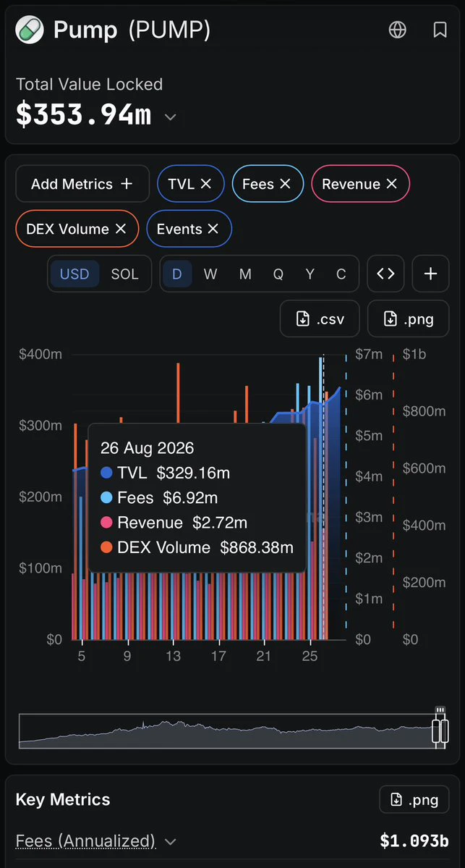Click the Pump pill logo icon
This screenshot has height=868, width=465.
[x=30, y=30]
